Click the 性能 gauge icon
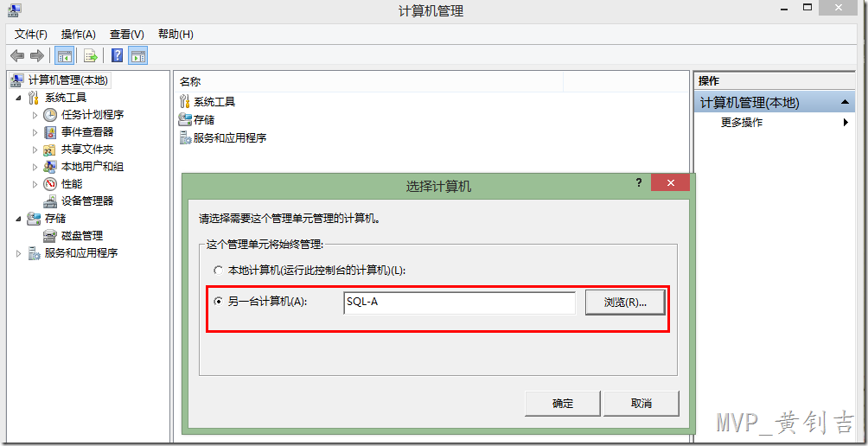 pos(50,184)
